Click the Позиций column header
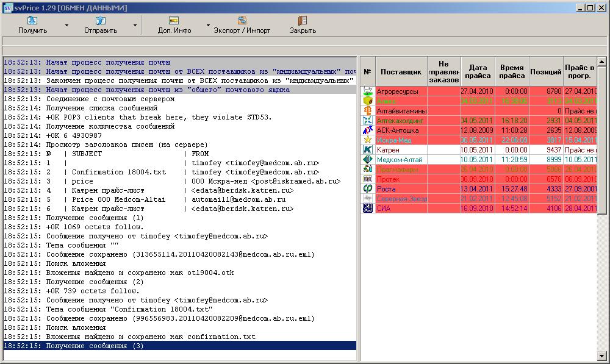Image resolution: width=610 pixels, height=364 pixels. coord(545,72)
